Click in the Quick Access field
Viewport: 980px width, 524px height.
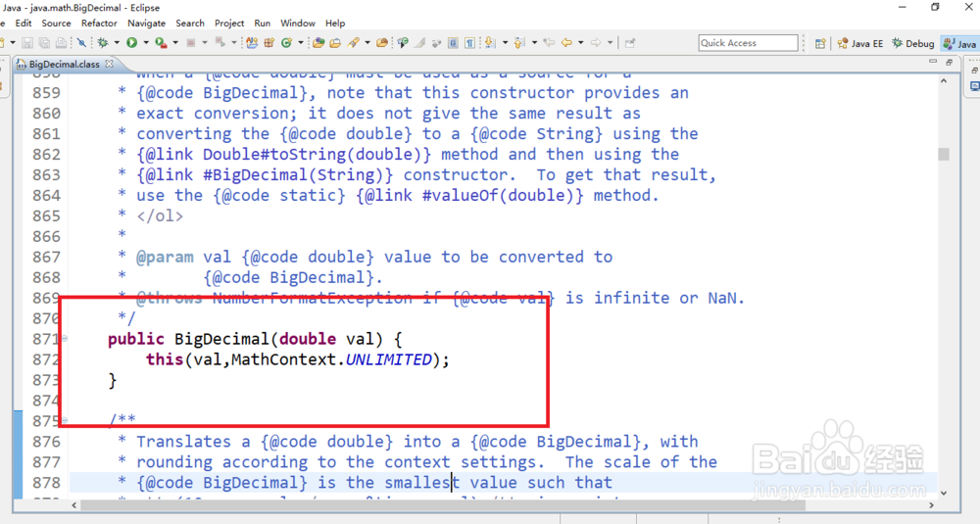(x=748, y=42)
